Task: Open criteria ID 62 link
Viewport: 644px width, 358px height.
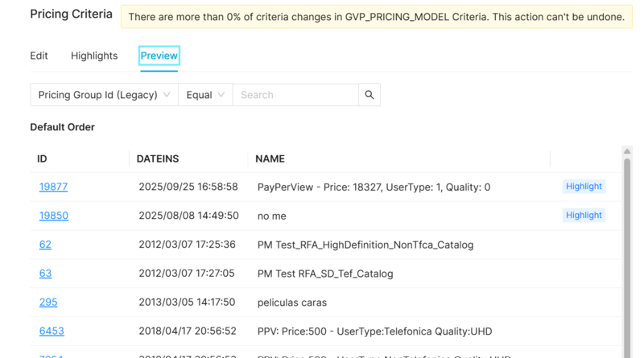Action: (45, 245)
